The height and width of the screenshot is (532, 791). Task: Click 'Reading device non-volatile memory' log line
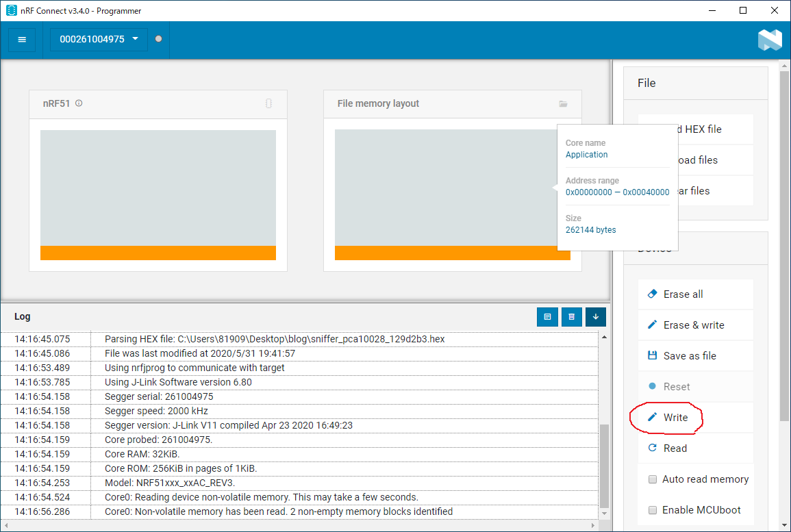coord(262,497)
